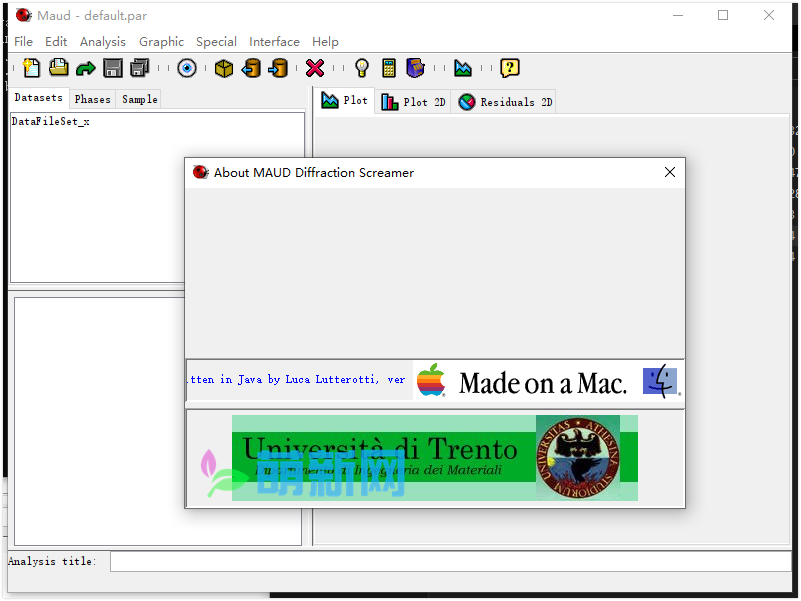The width and height of the screenshot is (801, 601).
Task: Switch to the Sample tab
Action: [x=139, y=99]
